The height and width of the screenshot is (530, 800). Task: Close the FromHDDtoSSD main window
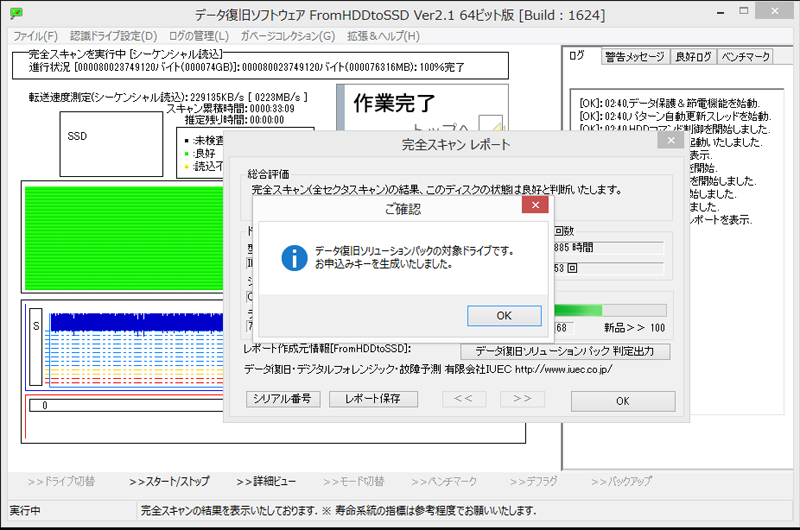pos(774,11)
